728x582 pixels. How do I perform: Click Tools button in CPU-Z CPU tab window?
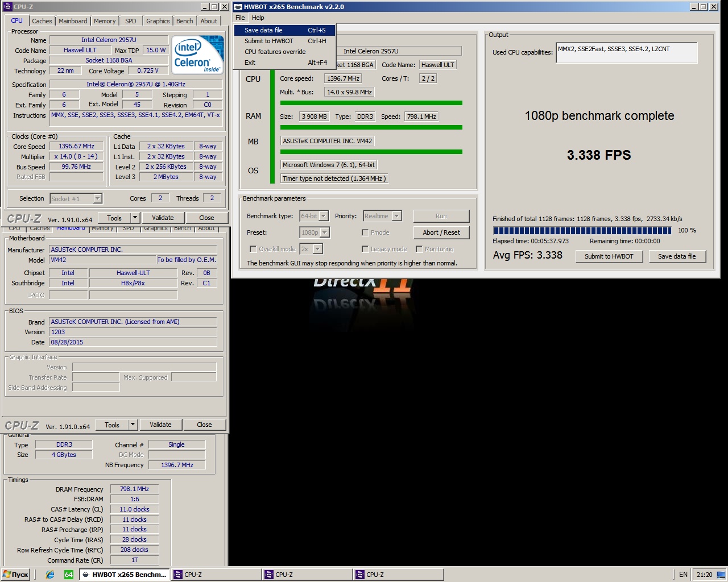[x=114, y=218]
